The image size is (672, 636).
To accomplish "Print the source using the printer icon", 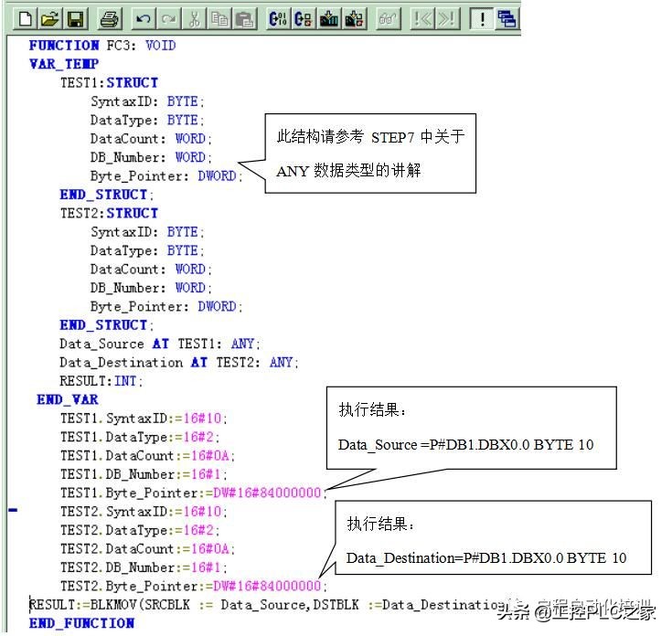I will pos(110,19).
